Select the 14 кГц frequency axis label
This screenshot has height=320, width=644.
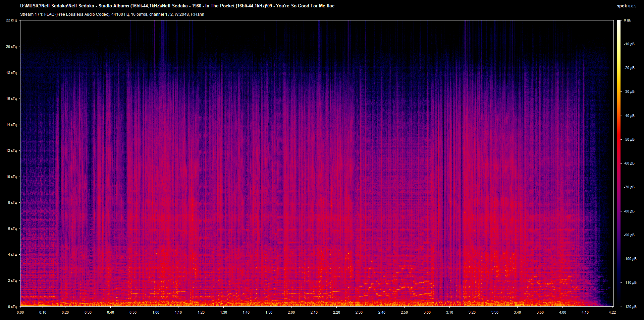click(x=11, y=125)
